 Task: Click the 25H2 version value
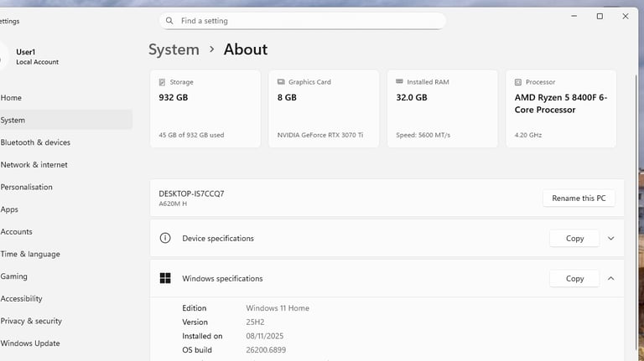click(x=255, y=322)
